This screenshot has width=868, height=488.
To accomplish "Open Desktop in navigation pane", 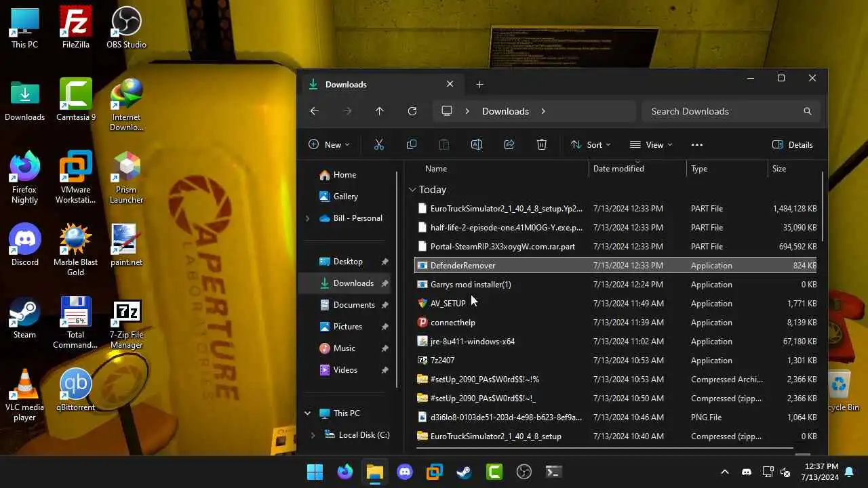I will (x=347, y=262).
